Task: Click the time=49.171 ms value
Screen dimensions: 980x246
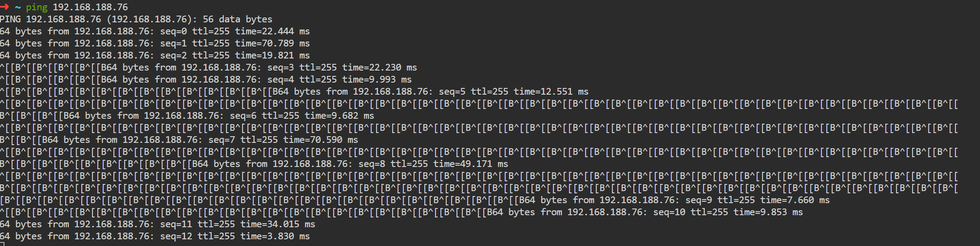Action: (470, 164)
